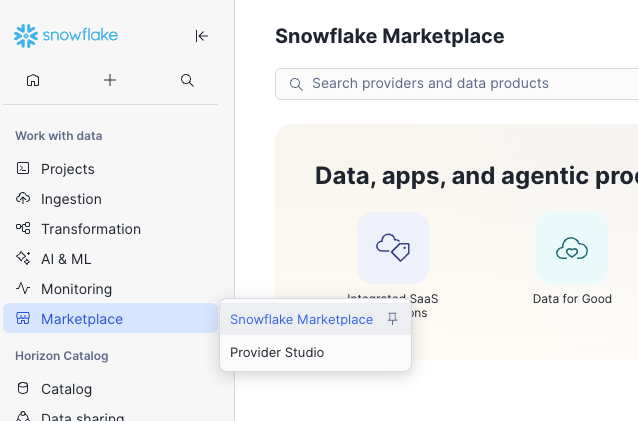Screen dimensions: 638x421
Task: Click the Ingestion cloud icon
Action: point(23,199)
